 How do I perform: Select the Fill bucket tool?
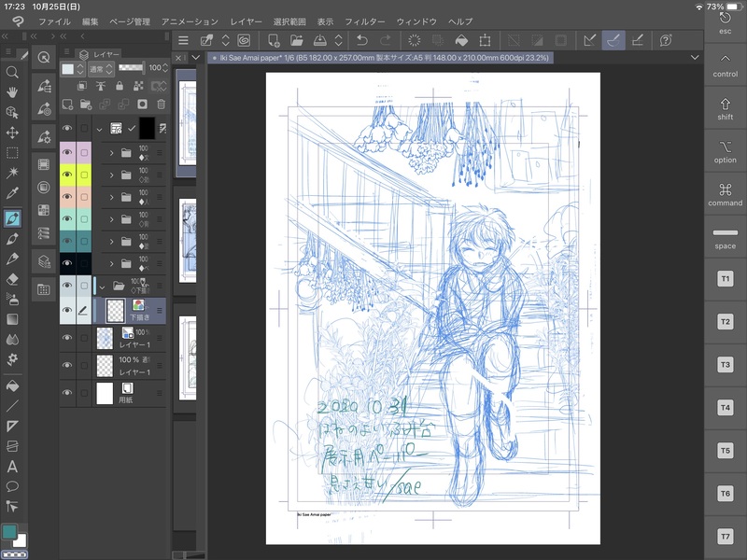[12, 385]
